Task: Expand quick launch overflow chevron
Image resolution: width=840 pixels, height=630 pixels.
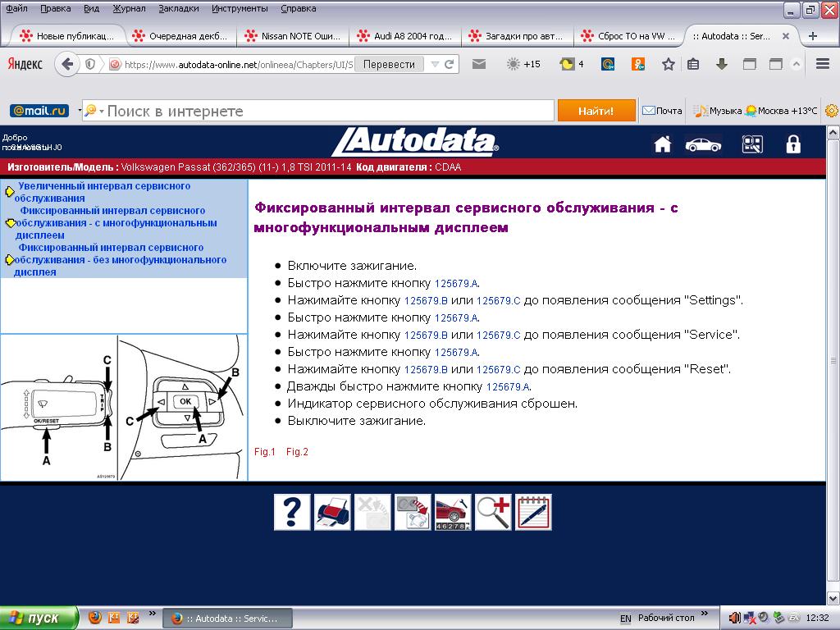Action: coord(152,614)
